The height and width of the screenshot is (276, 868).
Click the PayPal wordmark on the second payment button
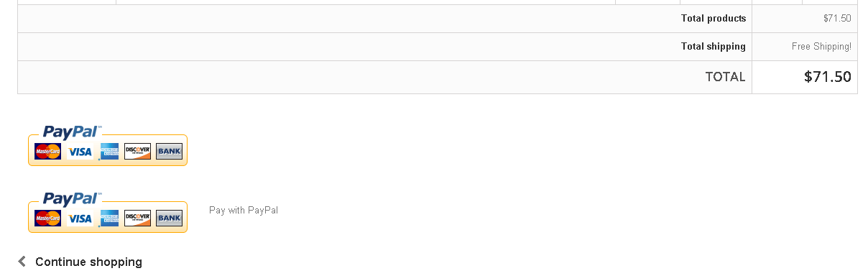[x=70, y=198]
